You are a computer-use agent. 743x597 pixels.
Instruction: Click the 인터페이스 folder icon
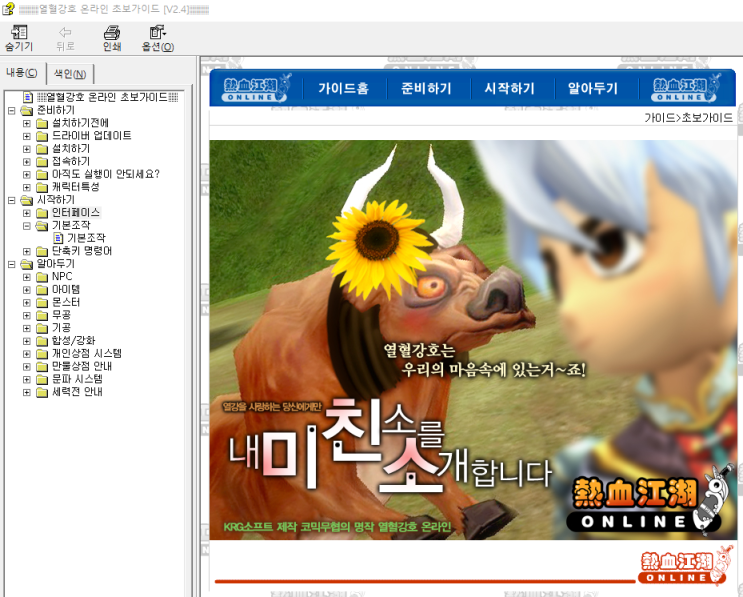click(x=42, y=213)
